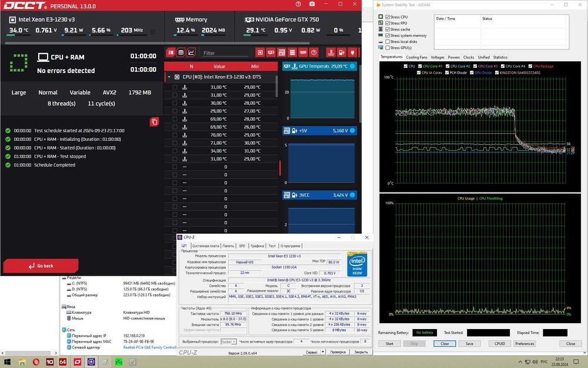The image size is (588, 368).
Task: Open notification center in system tray
Action: click(x=576, y=362)
